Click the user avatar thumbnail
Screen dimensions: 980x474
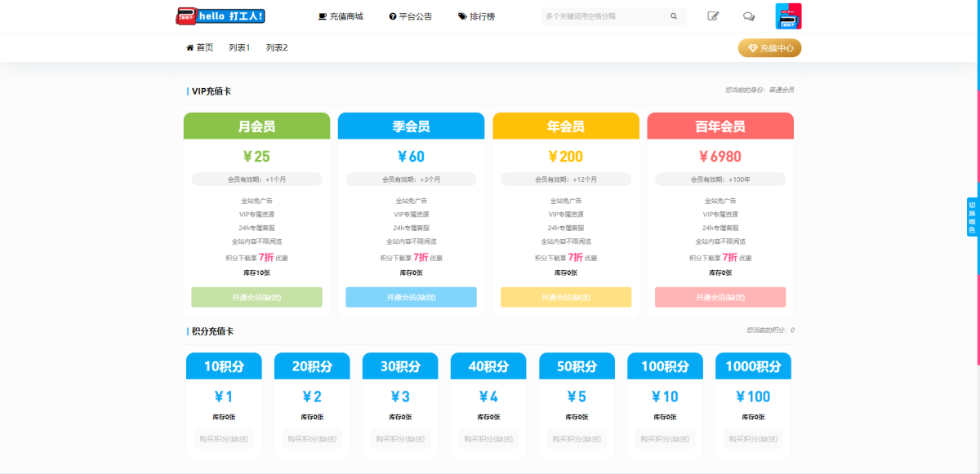click(x=788, y=16)
